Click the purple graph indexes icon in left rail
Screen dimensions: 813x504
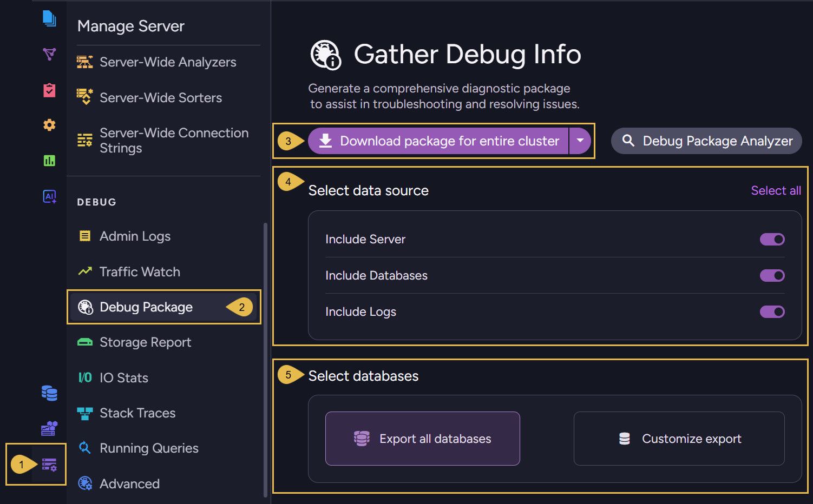(x=49, y=54)
